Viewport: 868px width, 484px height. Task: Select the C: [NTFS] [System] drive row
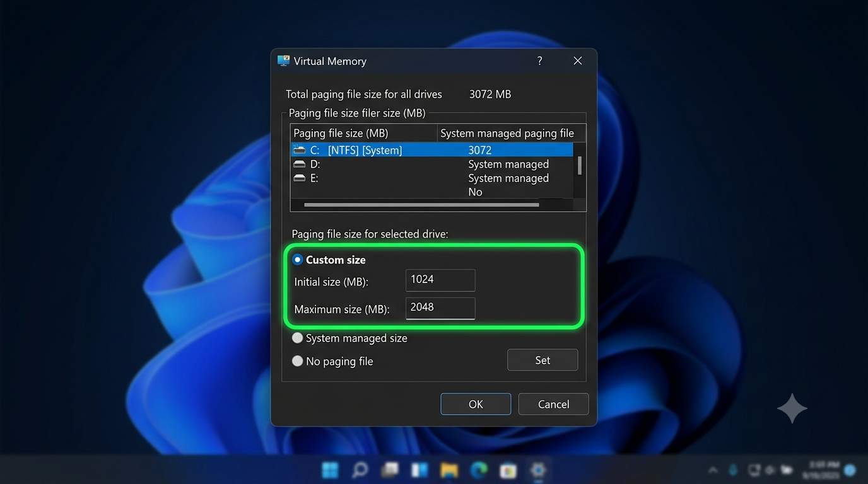pyautogui.click(x=432, y=150)
